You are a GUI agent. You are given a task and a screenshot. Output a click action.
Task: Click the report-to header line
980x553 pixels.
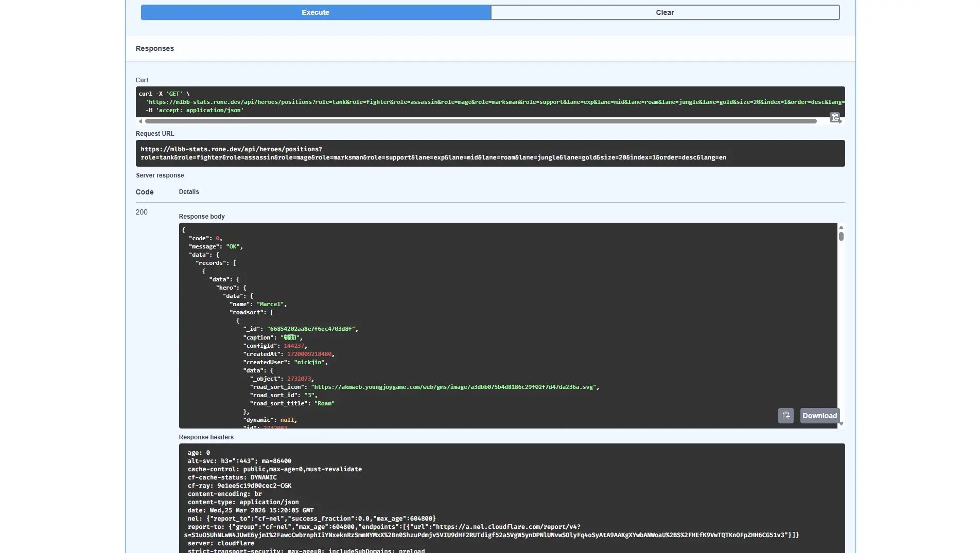[492, 531]
